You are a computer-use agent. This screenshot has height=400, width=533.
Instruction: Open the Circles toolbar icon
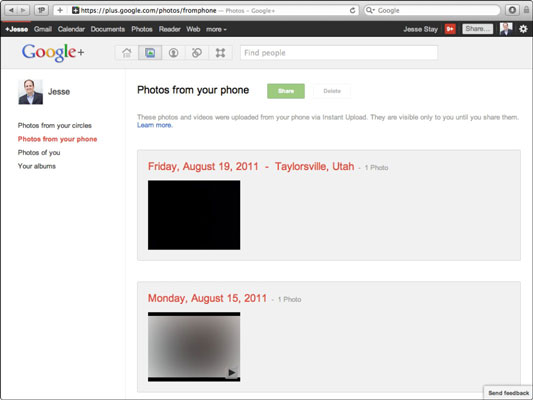197,53
